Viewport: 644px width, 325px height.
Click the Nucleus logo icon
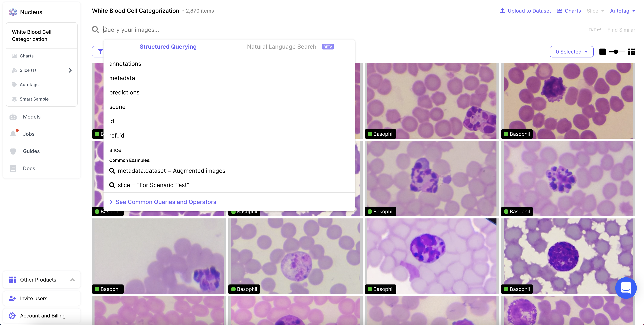coord(13,12)
